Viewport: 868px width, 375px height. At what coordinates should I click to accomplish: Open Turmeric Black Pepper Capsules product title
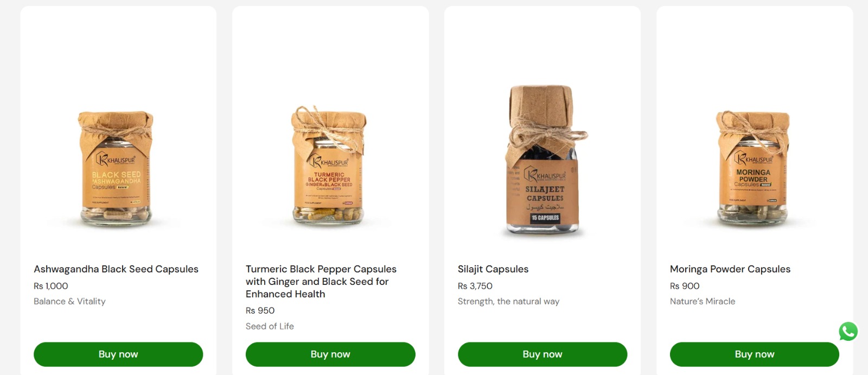(x=321, y=282)
